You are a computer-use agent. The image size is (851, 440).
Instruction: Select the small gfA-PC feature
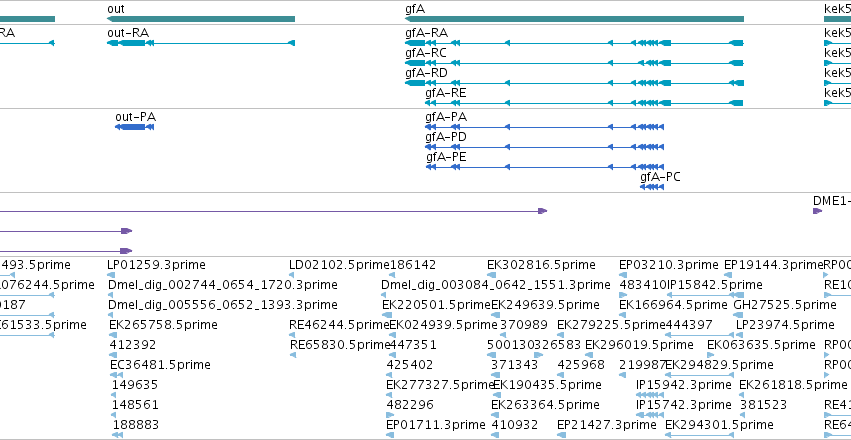pyautogui.click(x=652, y=187)
